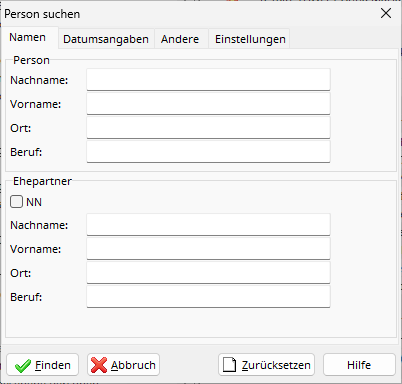Switch to the Datumsangaben tab
402x384 pixels.
[106, 39]
